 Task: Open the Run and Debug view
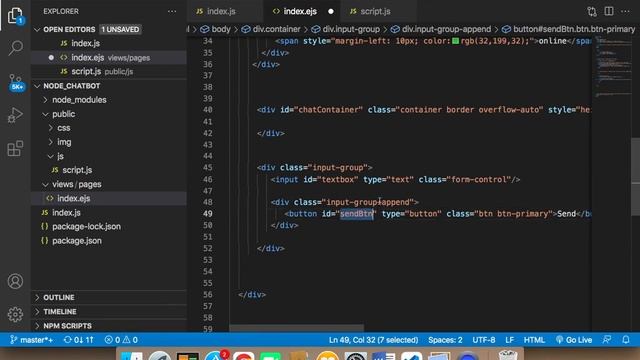point(15,115)
